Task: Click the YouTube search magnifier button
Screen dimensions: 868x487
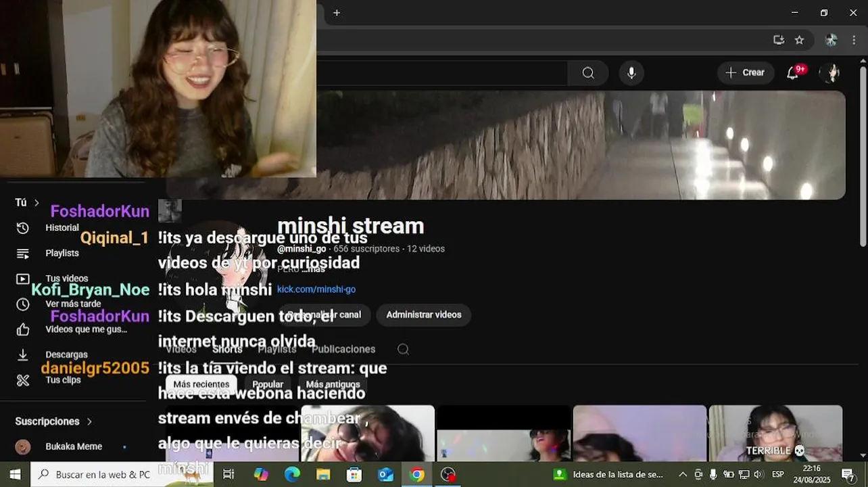Action: tap(588, 73)
